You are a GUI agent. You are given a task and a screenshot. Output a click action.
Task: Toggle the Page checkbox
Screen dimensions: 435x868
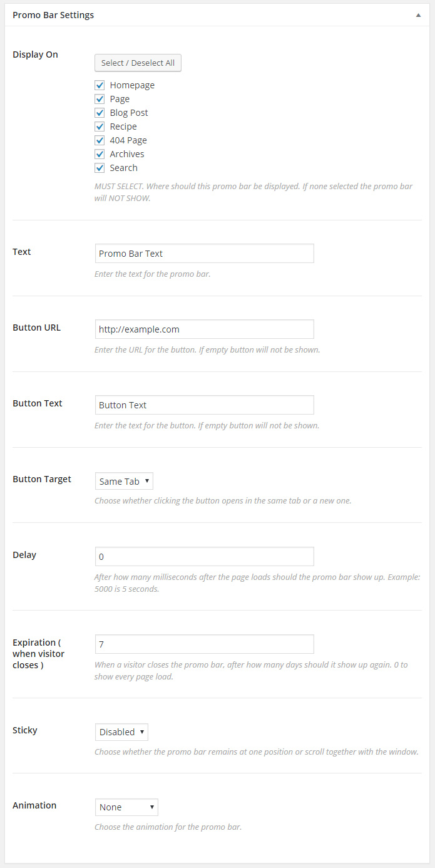point(100,99)
